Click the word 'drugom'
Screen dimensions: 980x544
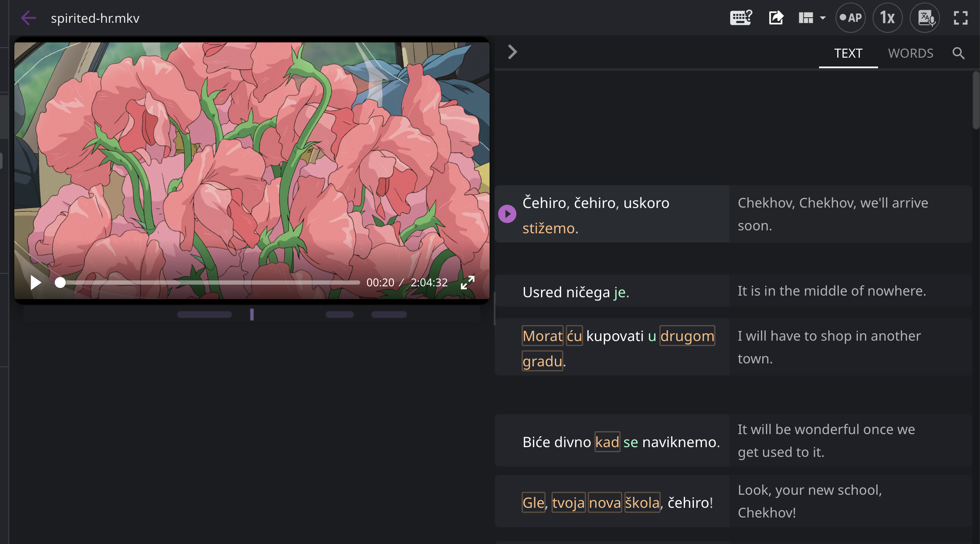(687, 336)
